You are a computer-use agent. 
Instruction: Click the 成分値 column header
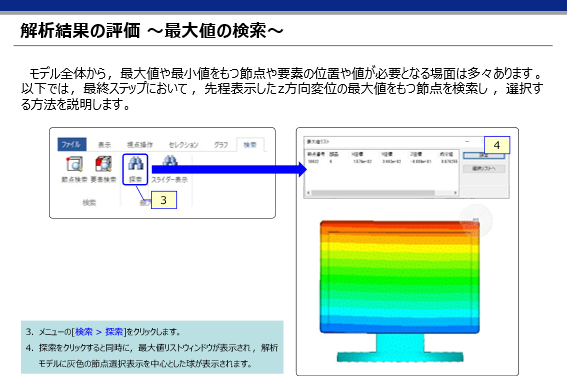(x=447, y=154)
